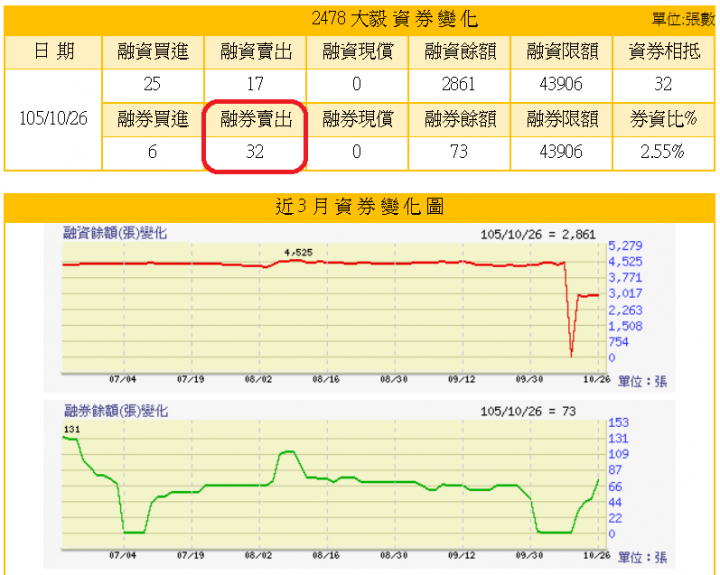Click the '105/10/26 = 73' chart reading
720x575 pixels.
click(528, 412)
